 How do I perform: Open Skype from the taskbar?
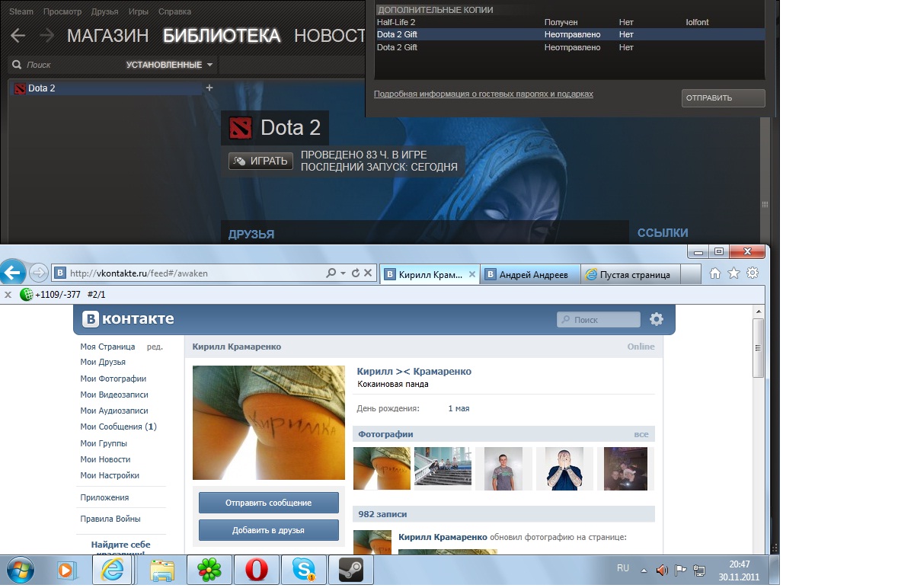(x=303, y=569)
